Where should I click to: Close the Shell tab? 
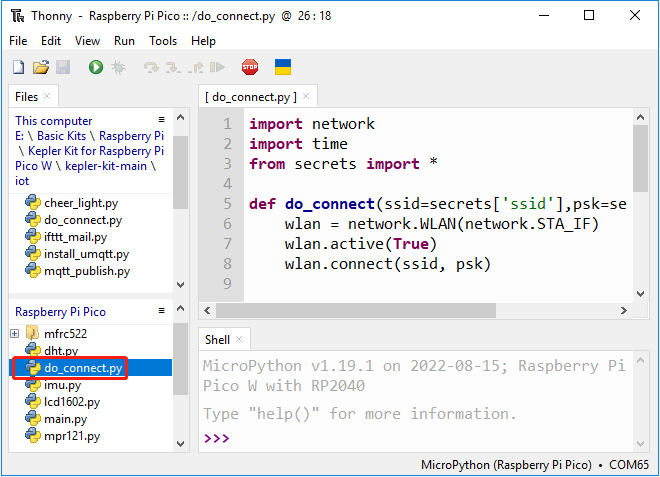coord(239,339)
